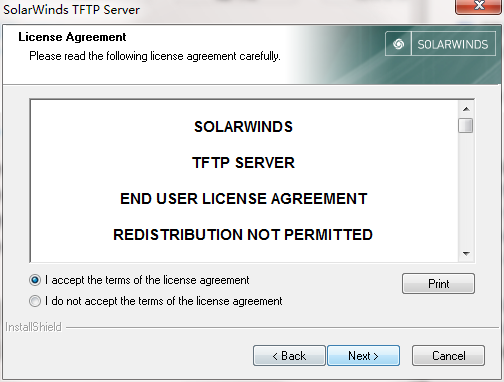The height and width of the screenshot is (382, 504).
Task: Click the 'I do not accept the terms' label text
Action: [x=164, y=301]
